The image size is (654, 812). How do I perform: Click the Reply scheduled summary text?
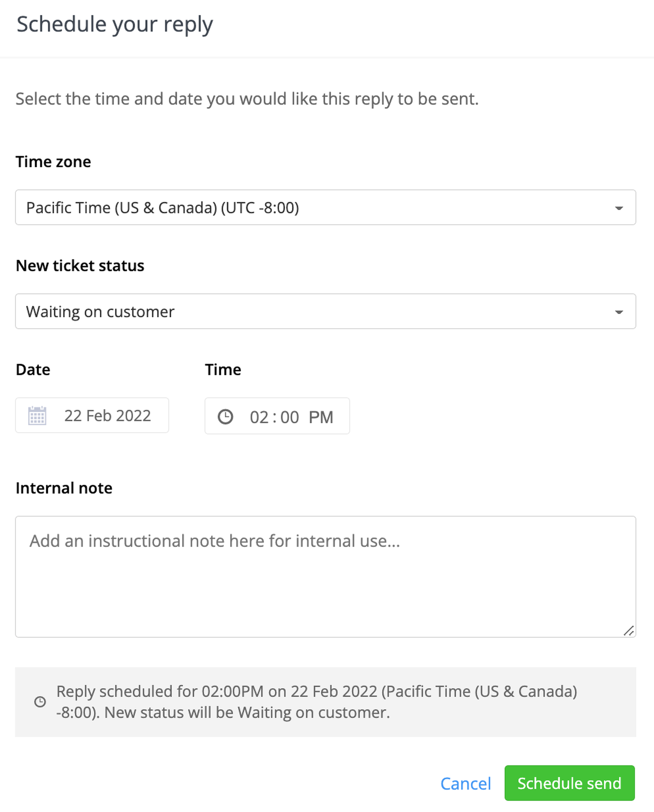(316, 702)
